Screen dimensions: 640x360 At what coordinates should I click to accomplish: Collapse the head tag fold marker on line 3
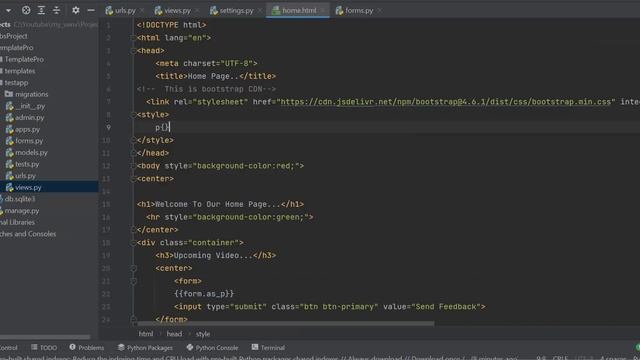coord(133,51)
